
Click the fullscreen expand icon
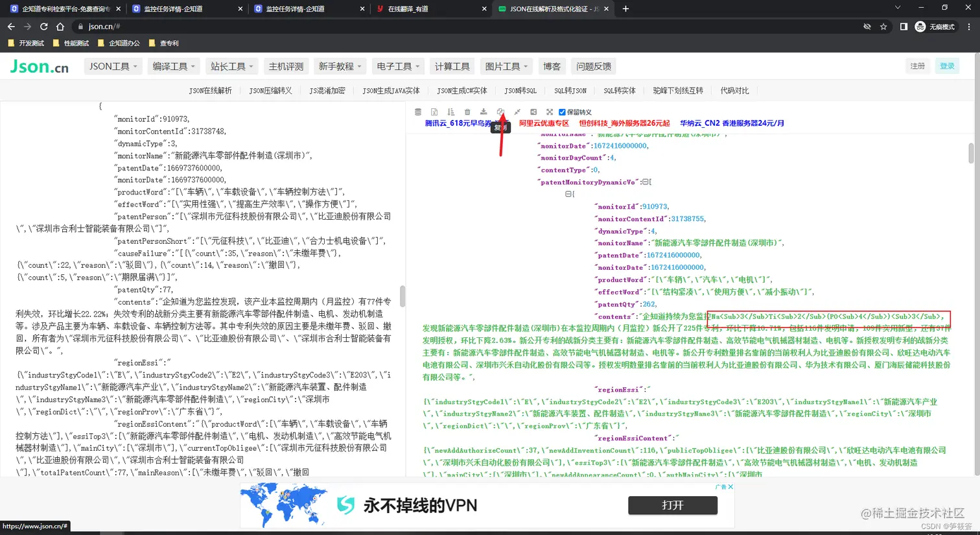coord(550,112)
